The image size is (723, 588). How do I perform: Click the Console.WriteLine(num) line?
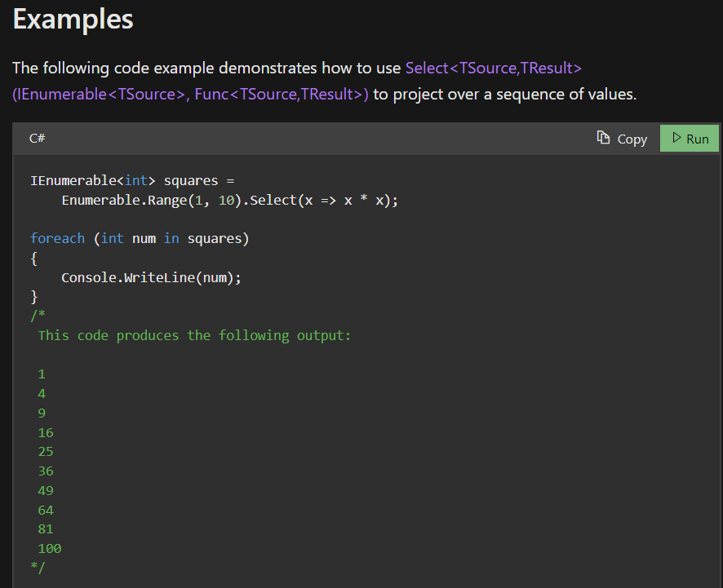(151, 277)
